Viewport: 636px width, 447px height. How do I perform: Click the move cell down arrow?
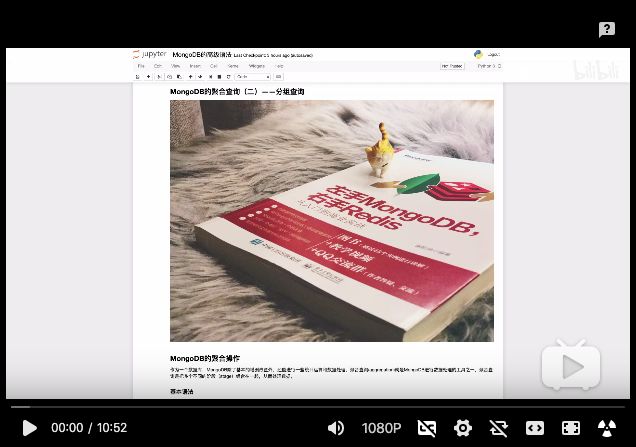click(200, 77)
